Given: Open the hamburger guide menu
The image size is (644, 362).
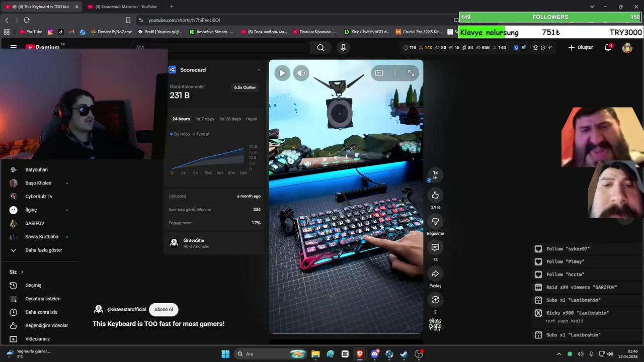Looking at the screenshot, I should point(14,47).
